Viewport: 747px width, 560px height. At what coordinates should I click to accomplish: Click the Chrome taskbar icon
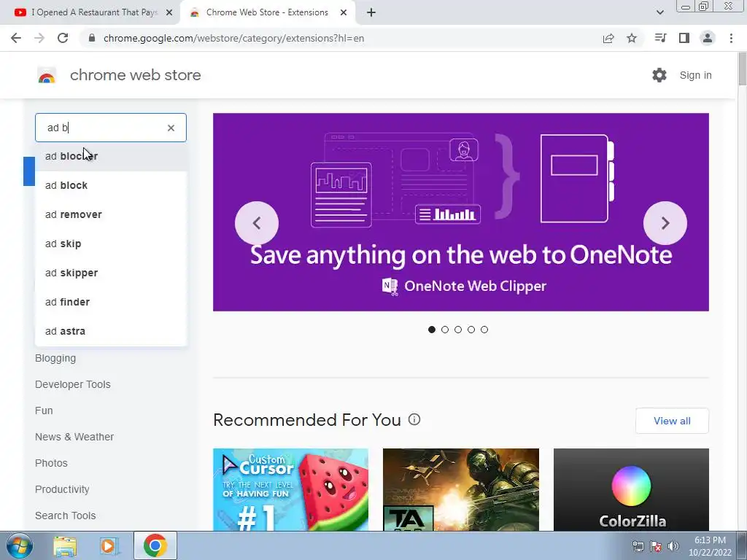coord(155,545)
